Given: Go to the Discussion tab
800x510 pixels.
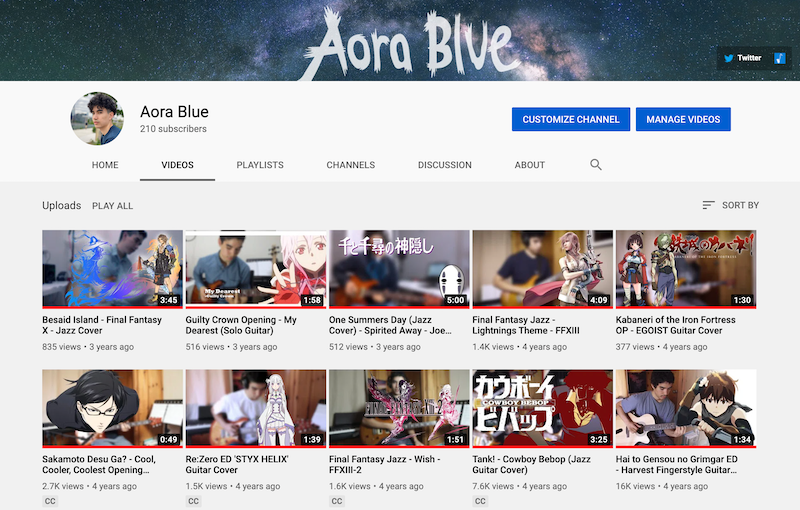Looking at the screenshot, I should [x=445, y=165].
